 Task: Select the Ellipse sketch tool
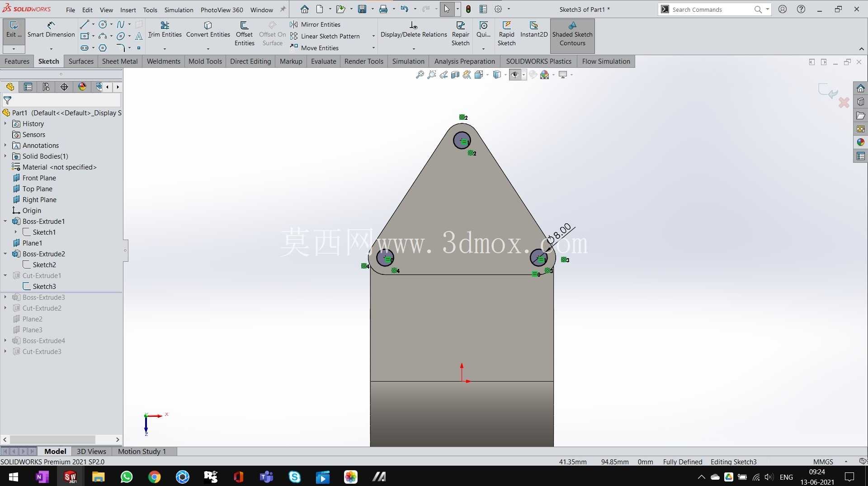pyautogui.click(x=121, y=36)
